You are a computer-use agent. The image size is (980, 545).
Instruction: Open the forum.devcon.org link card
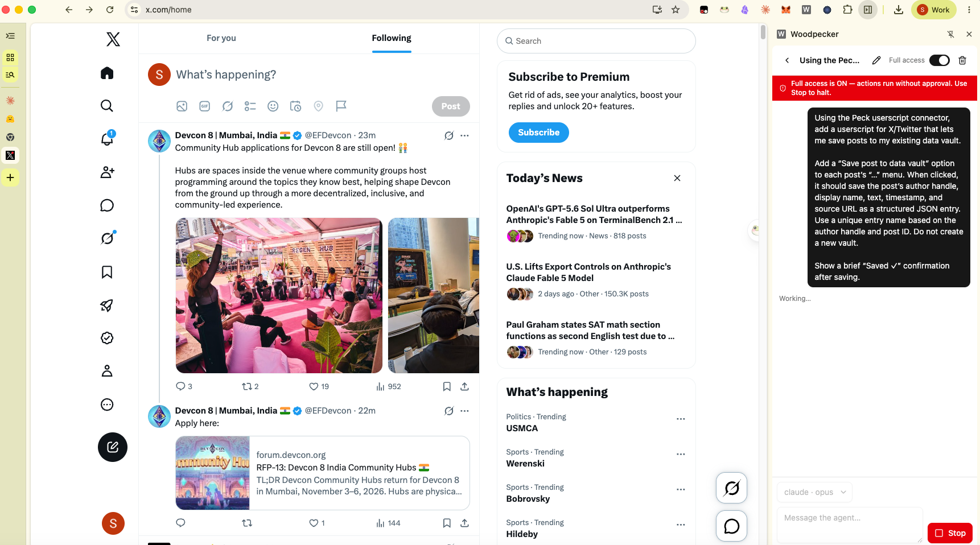tap(323, 473)
